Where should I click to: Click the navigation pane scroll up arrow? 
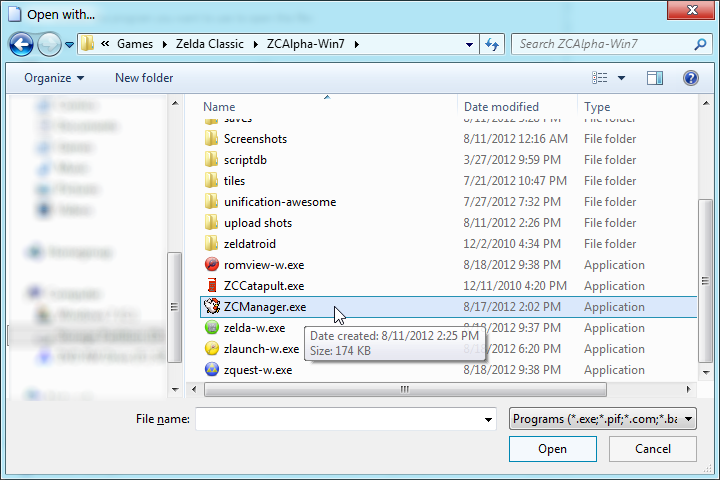tap(175, 103)
